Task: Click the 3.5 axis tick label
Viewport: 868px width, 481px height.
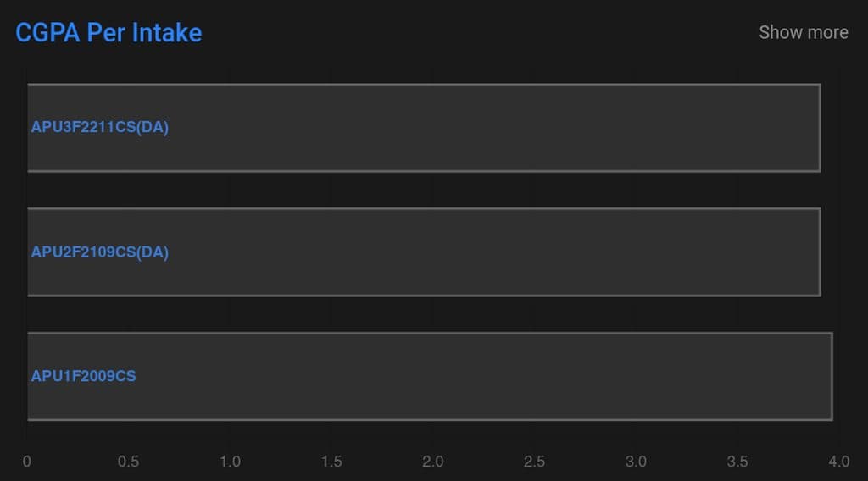Action: [737, 462]
